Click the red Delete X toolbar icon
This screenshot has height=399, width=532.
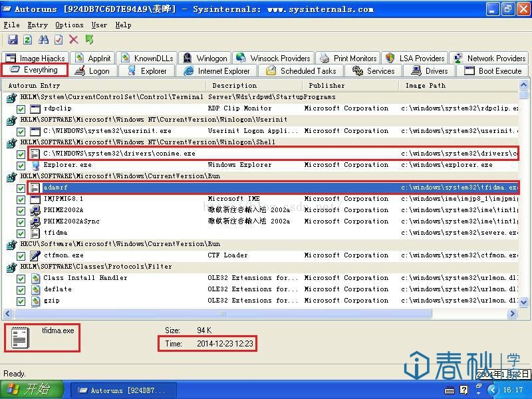click(74, 40)
